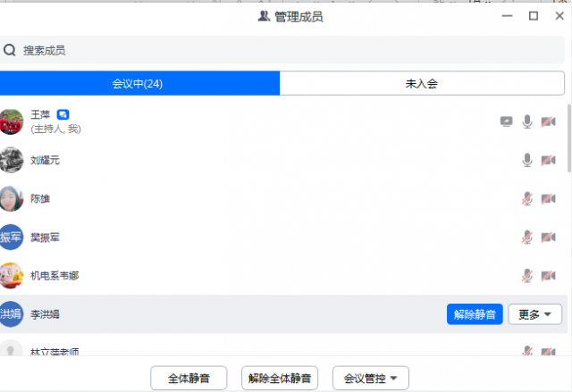Click the chat badge next to 王萍

(63, 114)
